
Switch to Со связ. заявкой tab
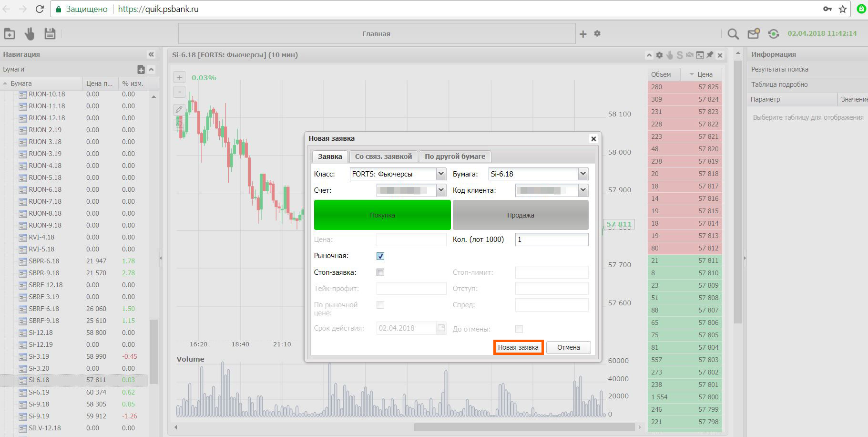383,156
